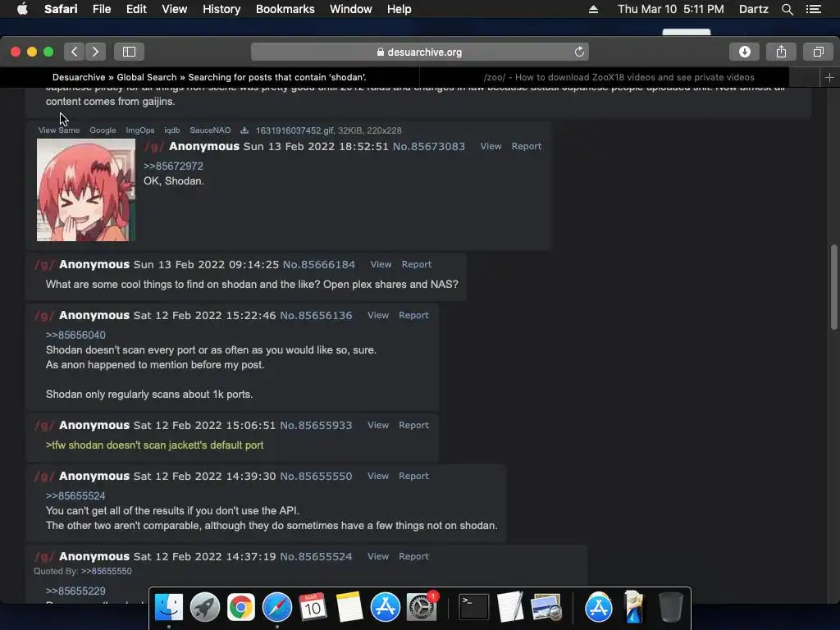Open the Help menu
The width and height of the screenshot is (840, 630).
pyautogui.click(x=399, y=9)
